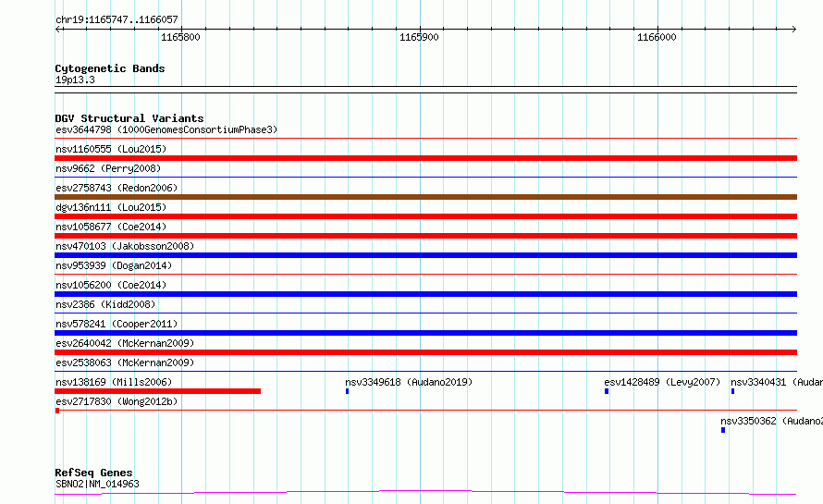Click the nsv470103 (Jakobsson2008) label
This screenshot has width=823, height=504.
(125, 246)
